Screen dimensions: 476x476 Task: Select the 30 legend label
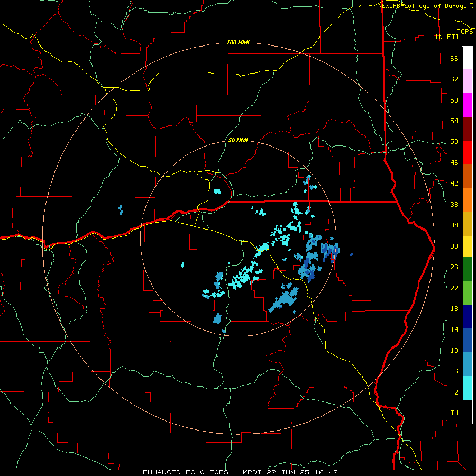pyautogui.click(x=454, y=246)
